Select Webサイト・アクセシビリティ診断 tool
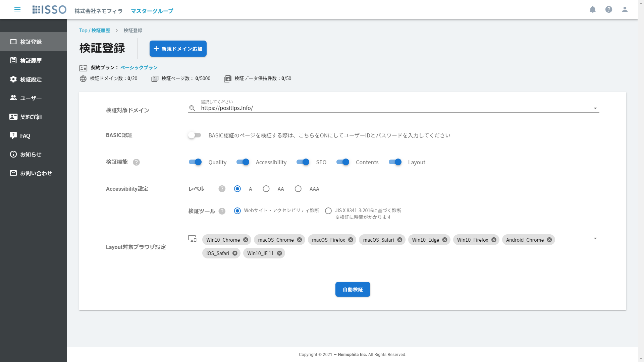Viewport: 644px width, 362px height. pyautogui.click(x=237, y=211)
